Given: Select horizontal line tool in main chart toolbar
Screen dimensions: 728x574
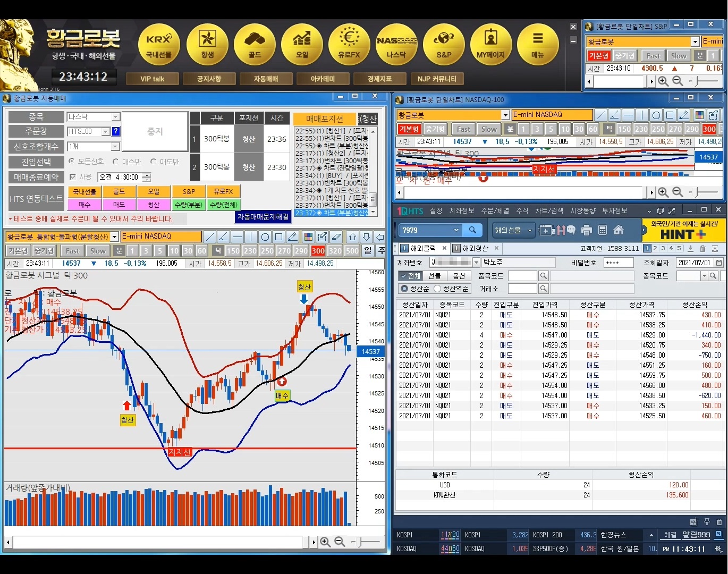Looking at the screenshot, I should (x=238, y=237).
